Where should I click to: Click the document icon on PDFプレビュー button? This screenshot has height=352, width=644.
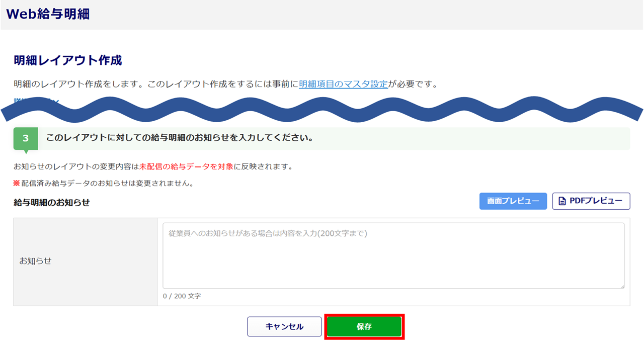coord(562,201)
